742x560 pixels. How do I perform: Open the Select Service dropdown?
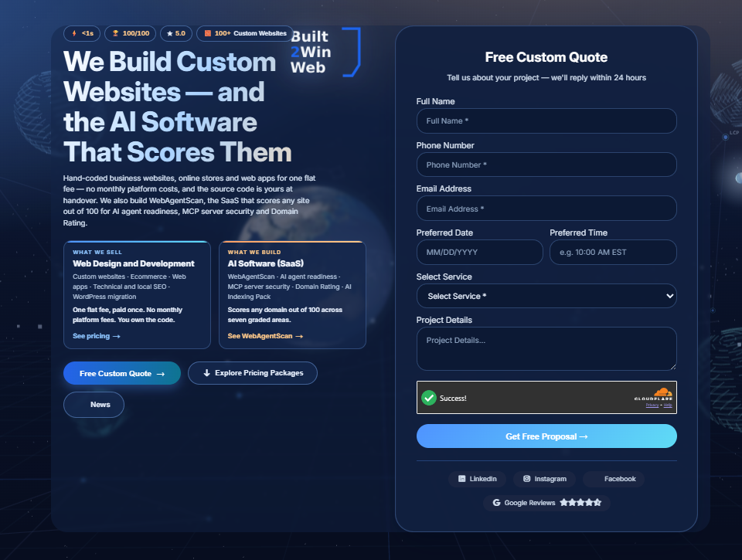click(546, 296)
